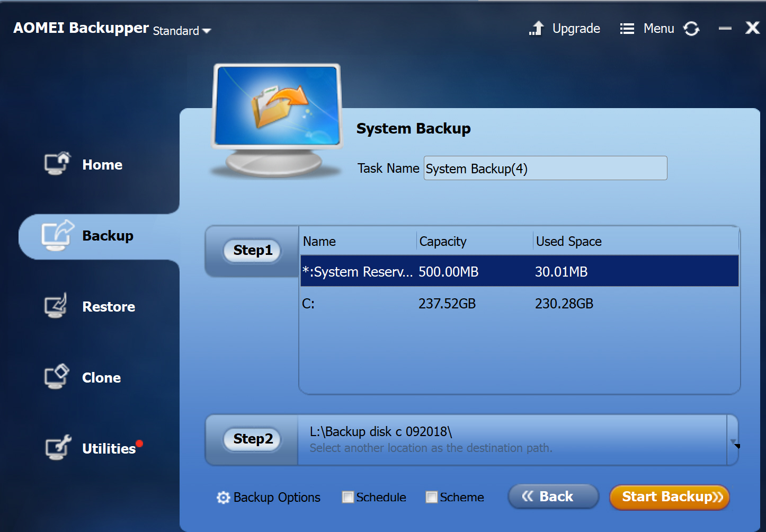Screen dimensions: 766x532
Task: Minimize the AOMEI Backupper window
Action: click(x=725, y=28)
